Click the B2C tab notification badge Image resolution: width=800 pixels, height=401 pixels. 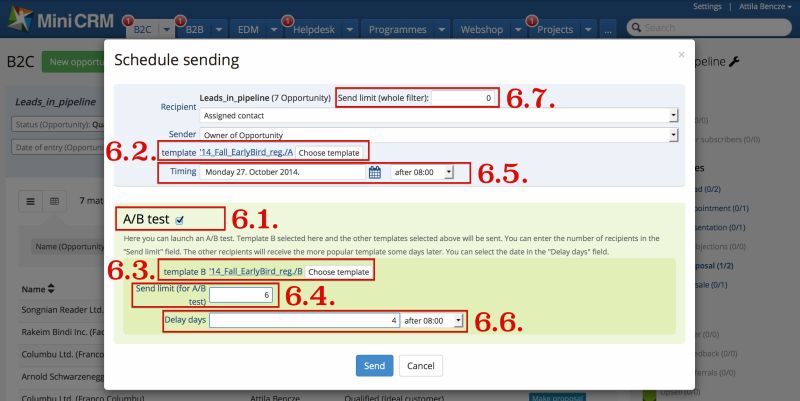point(128,20)
